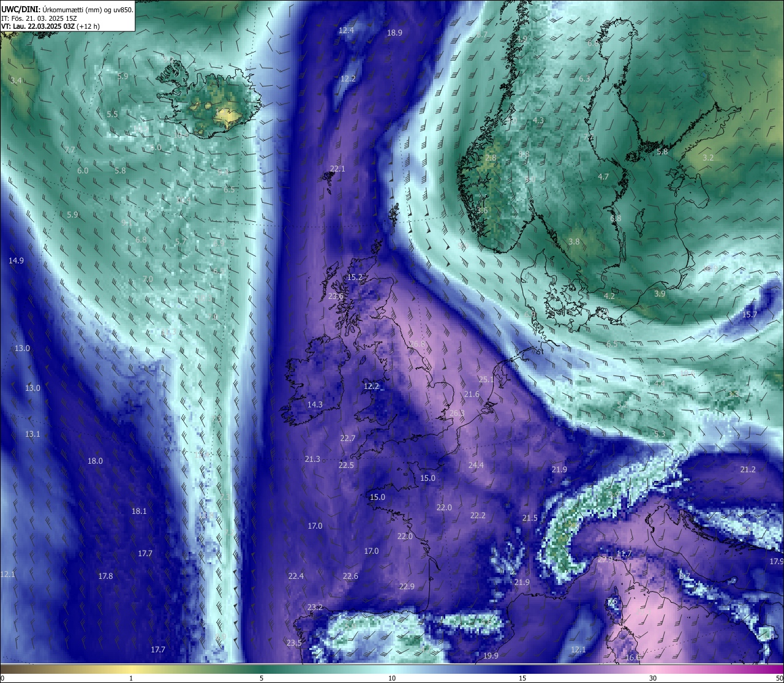Viewport: 784px width, 683px height.
Task: Click the 14.9 value on the map
Action: pos(16,261)
